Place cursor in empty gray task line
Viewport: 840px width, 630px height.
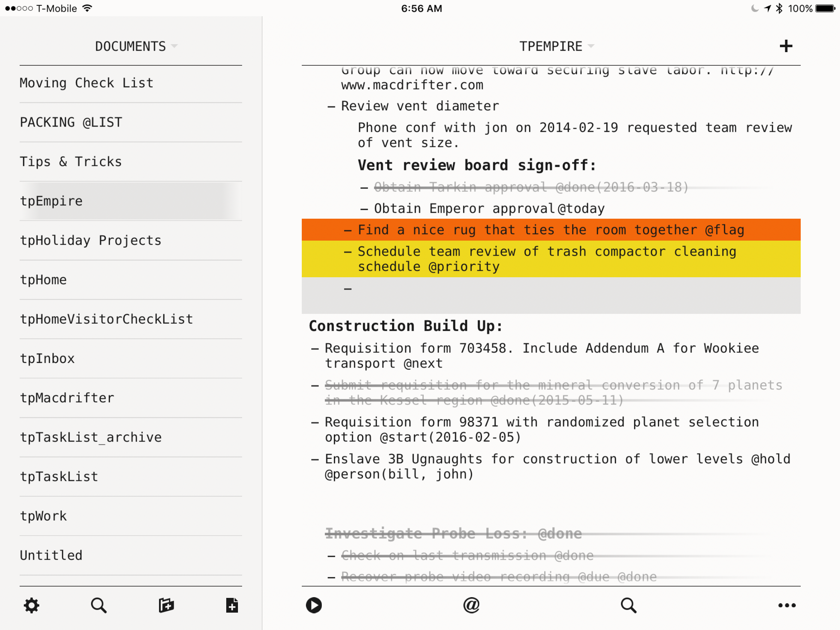(x=551, y=295)
